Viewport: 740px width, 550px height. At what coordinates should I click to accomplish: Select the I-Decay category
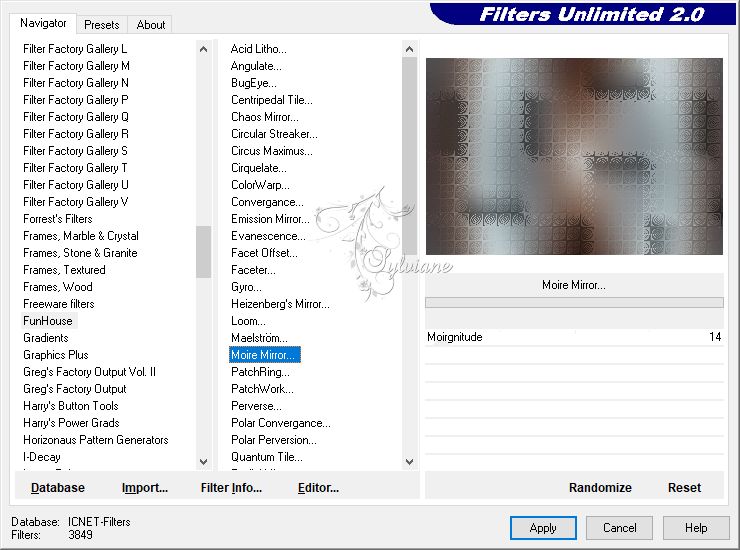(42, 457)
